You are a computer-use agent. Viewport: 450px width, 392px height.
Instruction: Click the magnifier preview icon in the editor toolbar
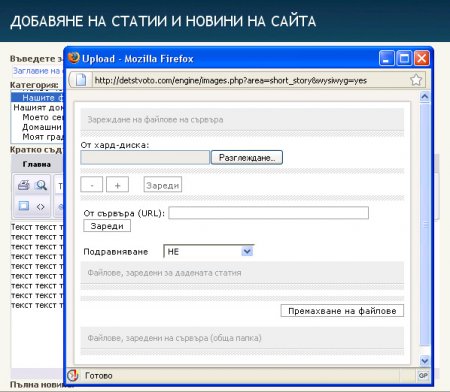pos(41,185)
